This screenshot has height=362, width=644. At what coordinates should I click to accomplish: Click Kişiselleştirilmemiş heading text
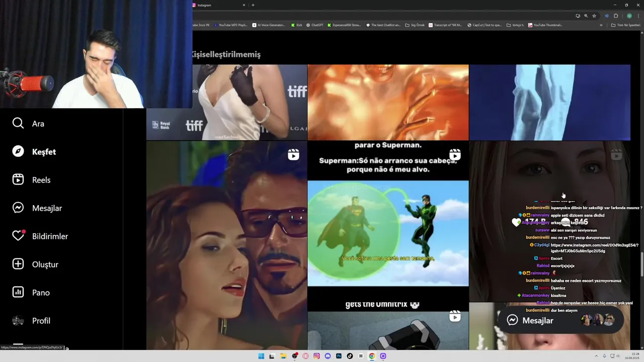[x=226, y=54]
